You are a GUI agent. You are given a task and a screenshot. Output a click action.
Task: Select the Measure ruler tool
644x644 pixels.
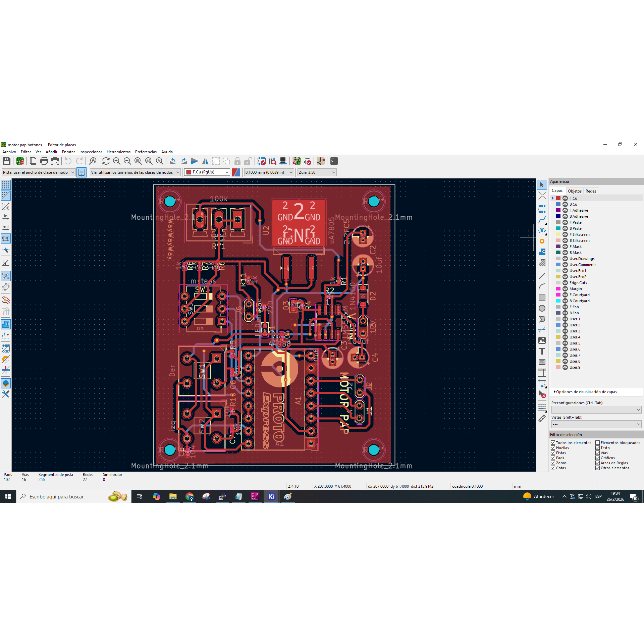click(542, 418)
